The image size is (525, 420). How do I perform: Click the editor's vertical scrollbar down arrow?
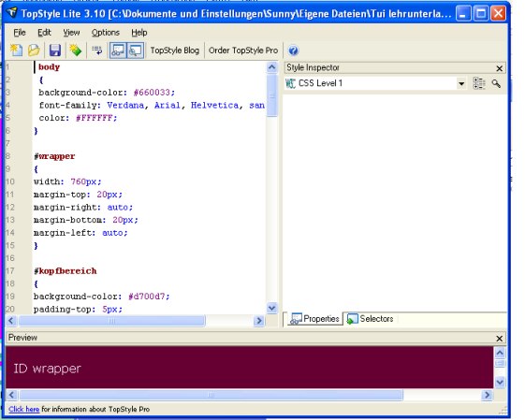(x=272, y=308)
